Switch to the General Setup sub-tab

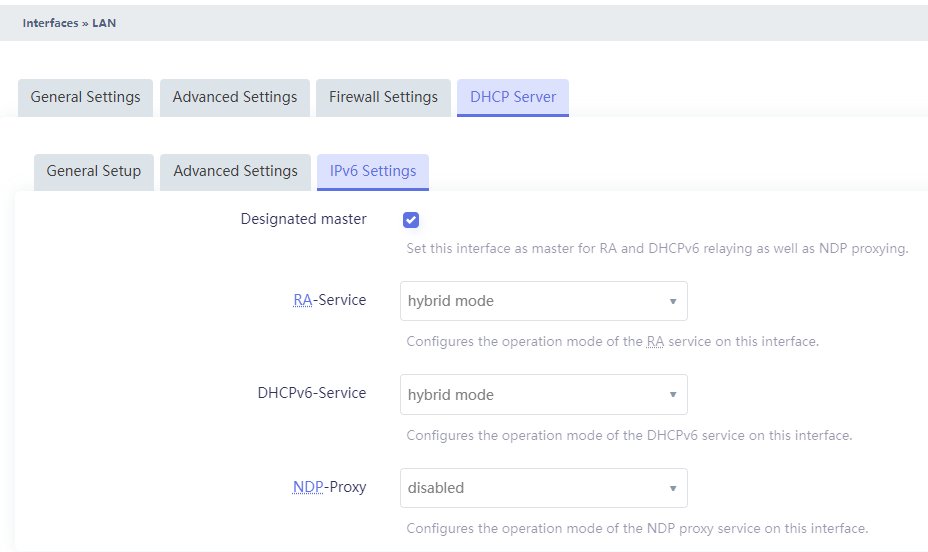[x=94, y=172]
